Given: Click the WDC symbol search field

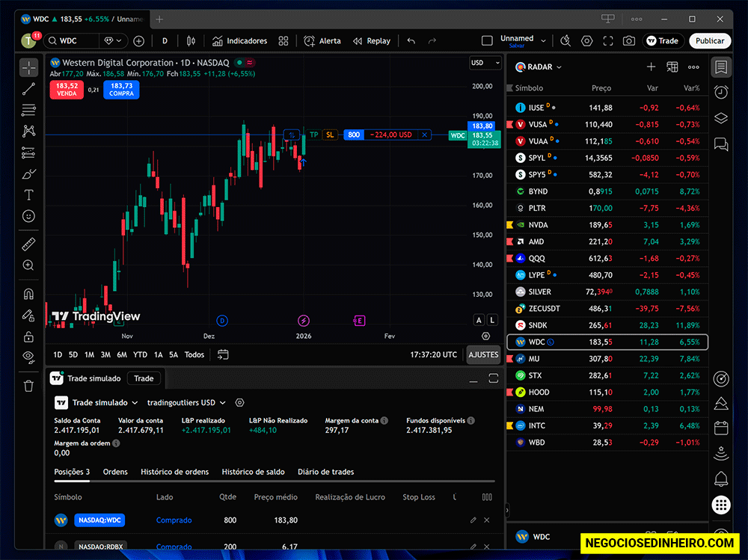Looking at the screenshot, I should (72, 41).
